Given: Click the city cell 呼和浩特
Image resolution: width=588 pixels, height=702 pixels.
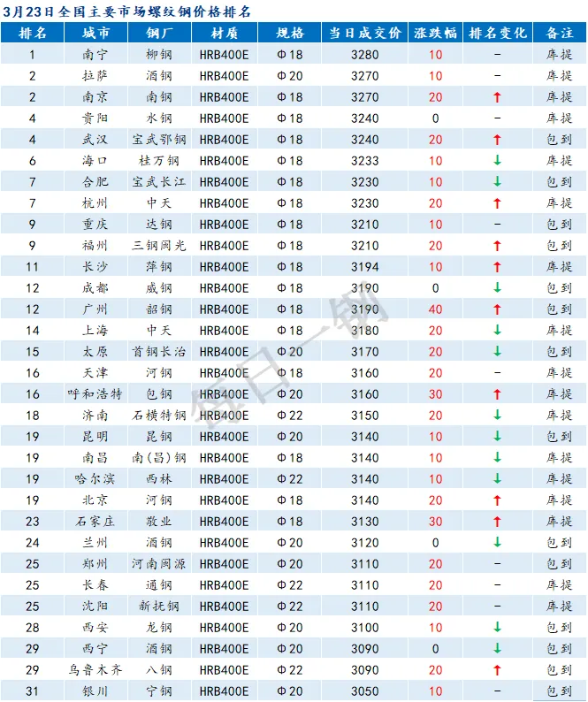Looking at the screenshot, I should 95,394.
